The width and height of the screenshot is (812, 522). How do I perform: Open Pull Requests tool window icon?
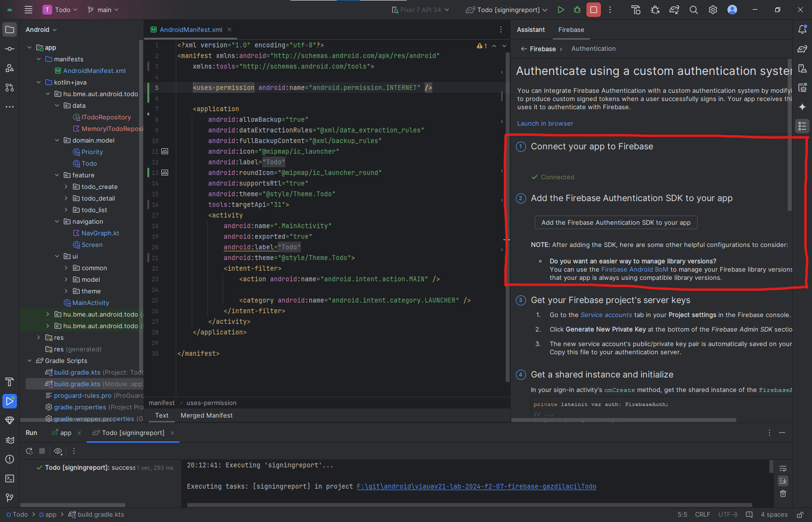coord(10,87)
